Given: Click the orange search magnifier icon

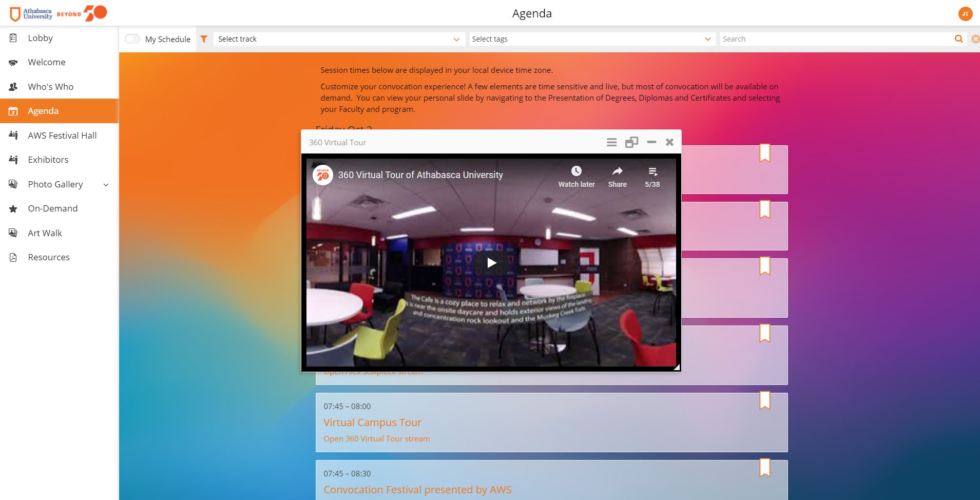Looking at the screenshot, I should 958,39.
